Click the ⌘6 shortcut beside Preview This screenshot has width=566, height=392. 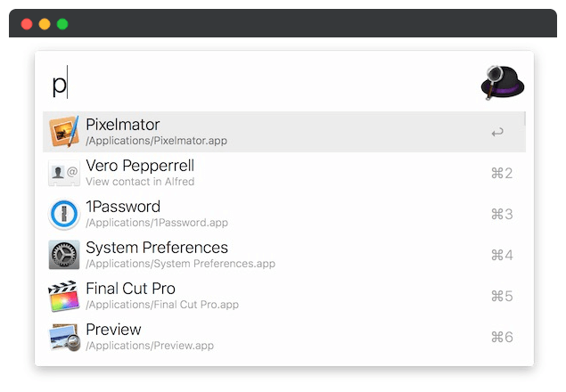[502, 338]
